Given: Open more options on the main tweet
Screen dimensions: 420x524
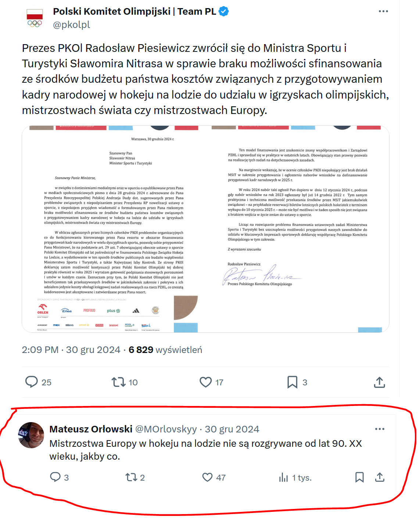Looking at the screenshot, I should tap(383, 11).
